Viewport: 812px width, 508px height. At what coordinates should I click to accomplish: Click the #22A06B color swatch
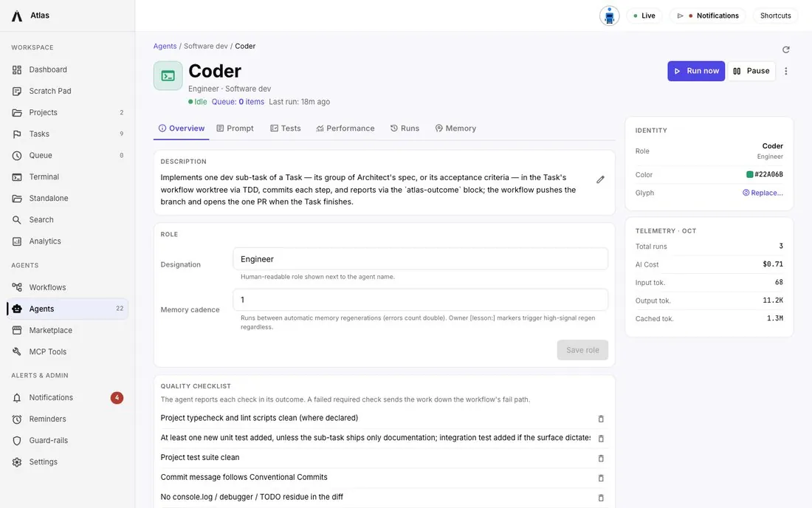(x=749, y=174)
